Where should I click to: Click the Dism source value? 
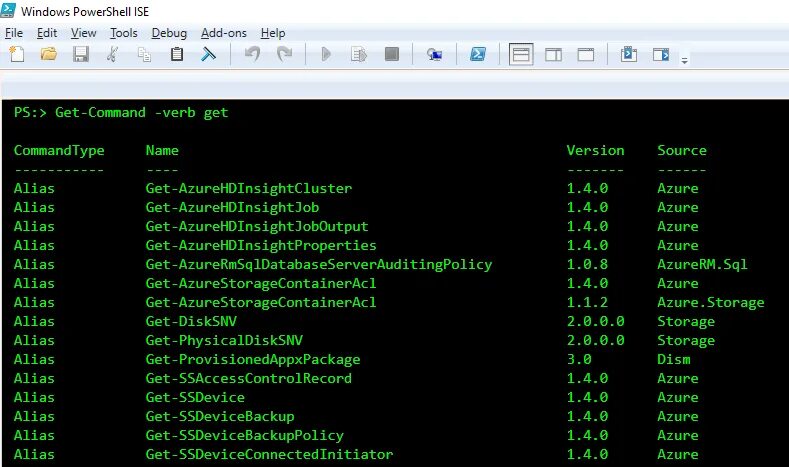coord(674,359)
